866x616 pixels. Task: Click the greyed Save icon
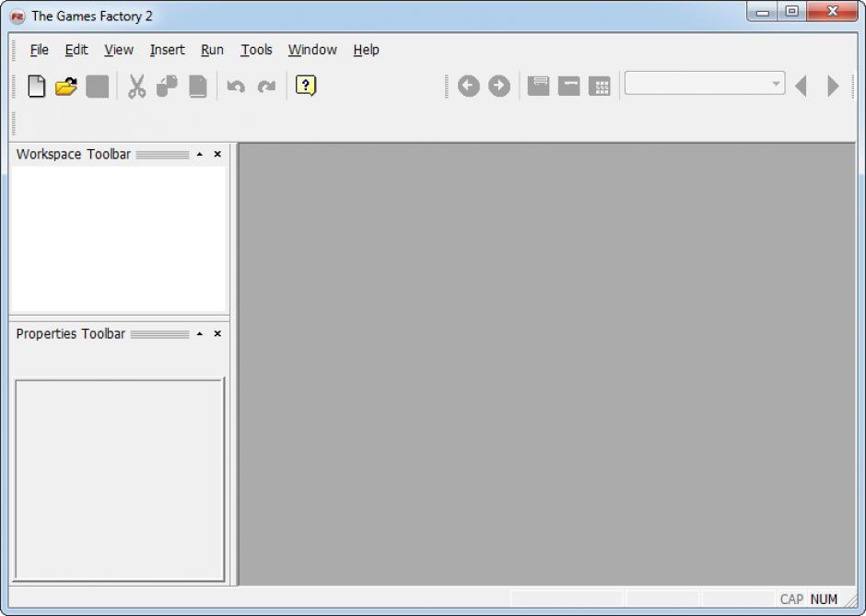(98, 87)
